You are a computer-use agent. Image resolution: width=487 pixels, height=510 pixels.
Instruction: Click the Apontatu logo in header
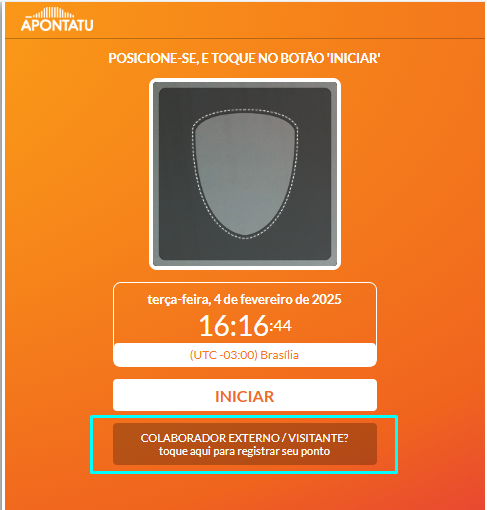coord(57,19)
